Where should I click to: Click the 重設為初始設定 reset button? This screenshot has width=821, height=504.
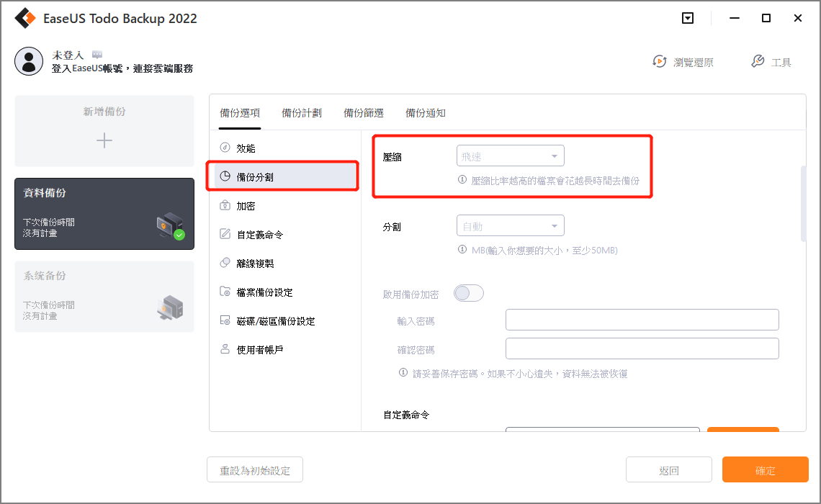pos(255,469)
